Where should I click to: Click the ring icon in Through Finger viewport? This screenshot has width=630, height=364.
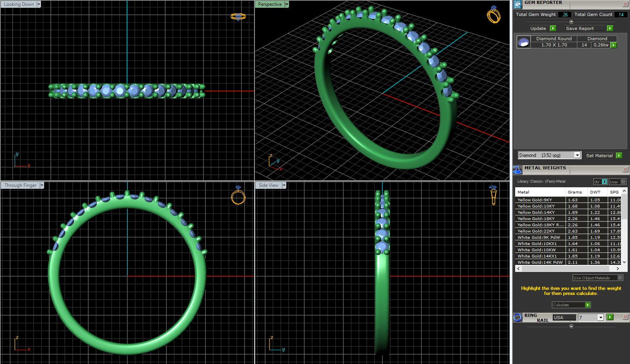(x=238, y=195)
